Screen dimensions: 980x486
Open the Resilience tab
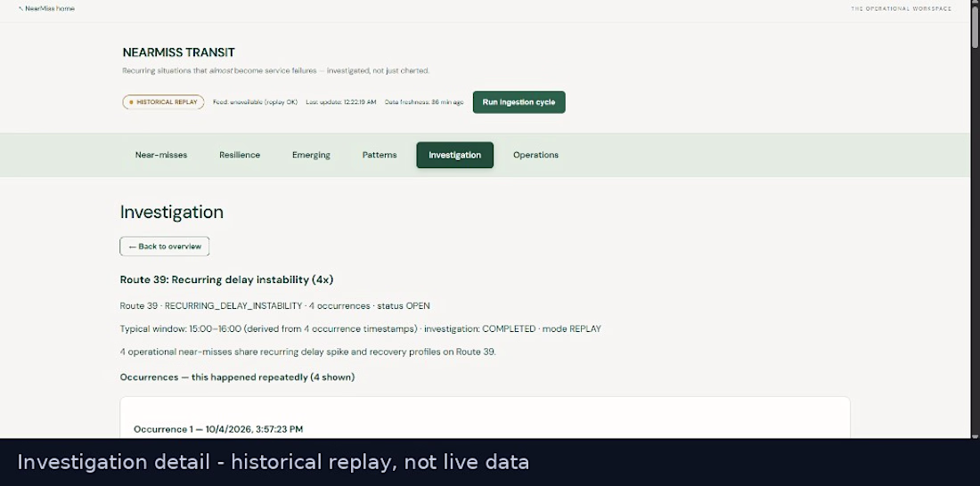[x=240, y=155]
